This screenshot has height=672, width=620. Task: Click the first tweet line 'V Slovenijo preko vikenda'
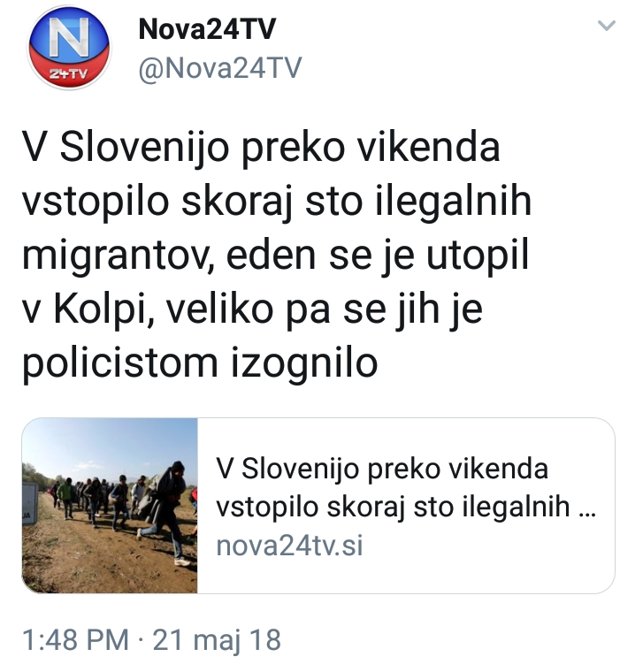(261, 148)
